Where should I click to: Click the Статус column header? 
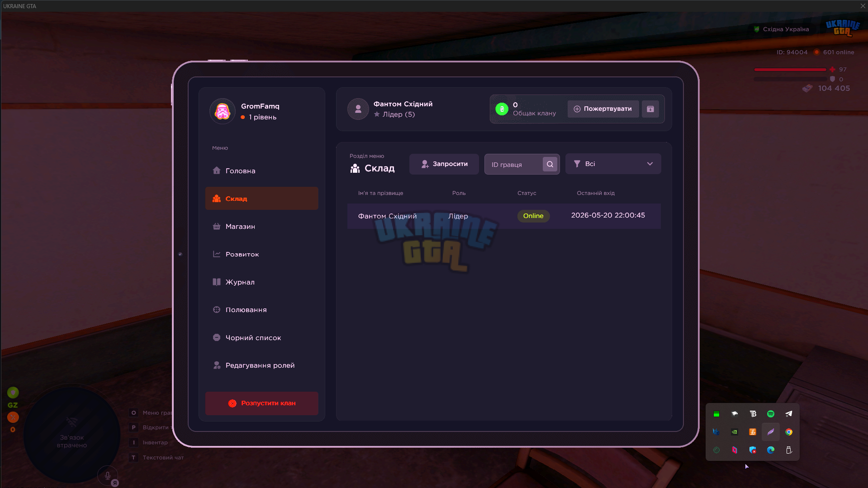pos(526,193)
